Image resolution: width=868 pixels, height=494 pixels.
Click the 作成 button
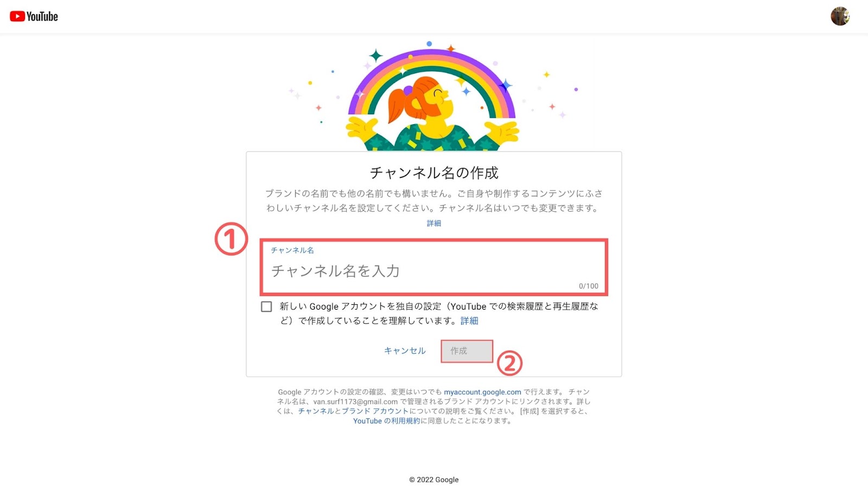[467, 351]
